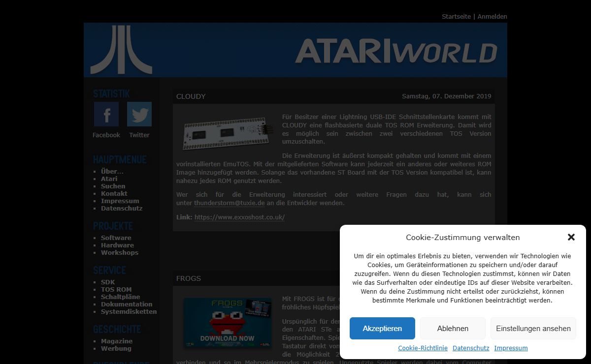The width and height of the screenshot is (591, 364).
Task: Open TOS ROM under Service
Action: tap(116, 289)
